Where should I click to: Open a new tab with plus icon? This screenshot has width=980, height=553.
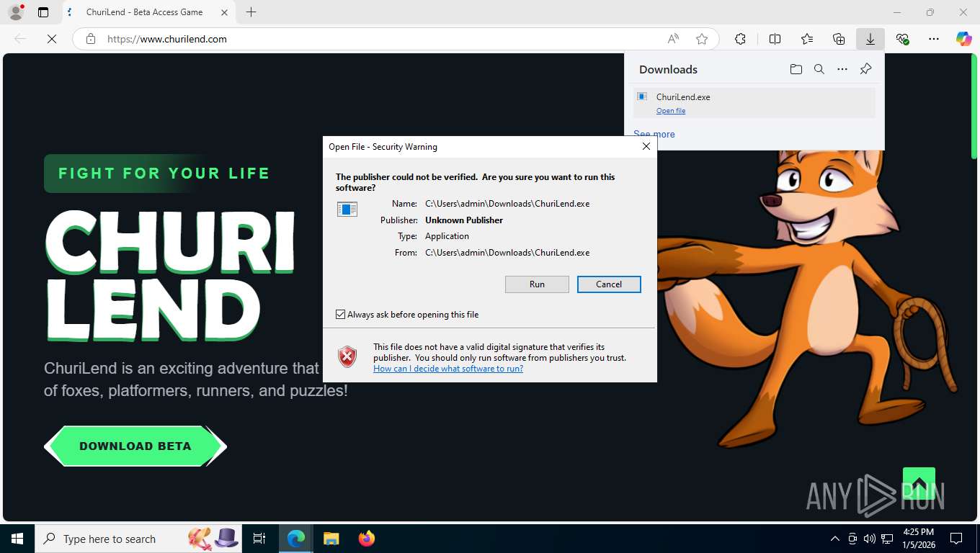251,12
